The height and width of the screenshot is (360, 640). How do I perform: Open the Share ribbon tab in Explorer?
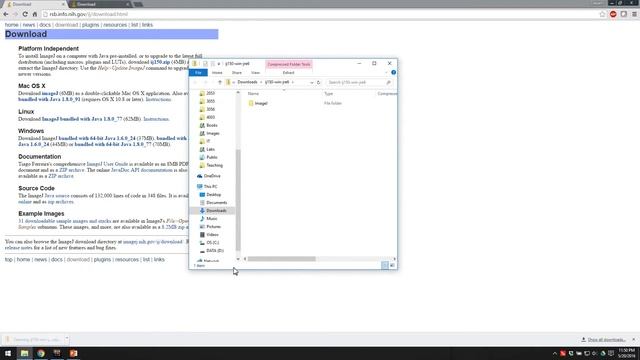237,73
